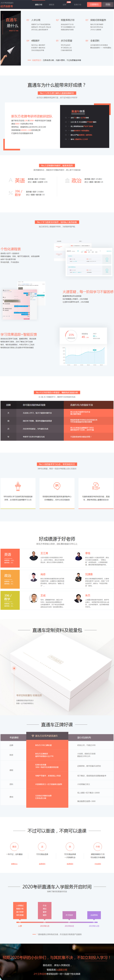114x980 pixels.
Task: Click the 费用 row label in comparison table
Action: tap(11, 797)
